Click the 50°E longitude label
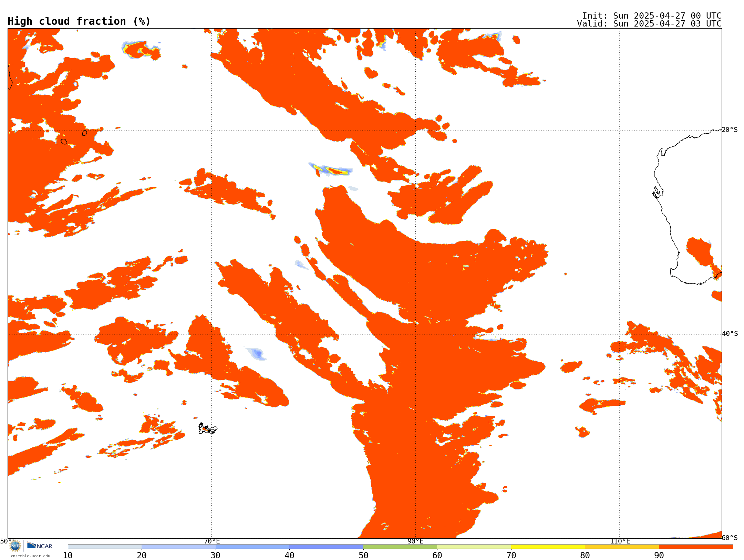 (x=8, y=541)
